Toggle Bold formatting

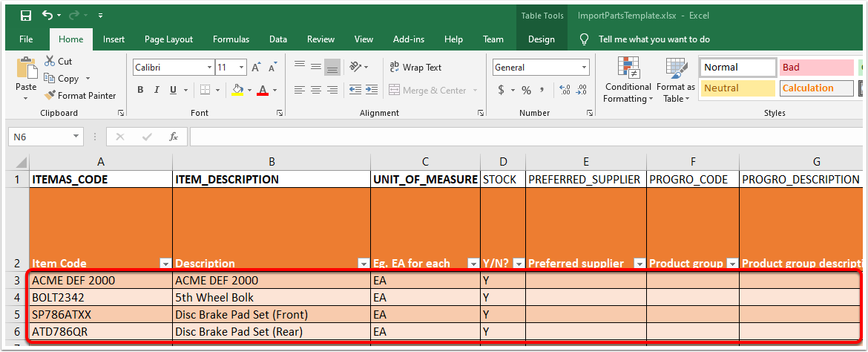click(x=140, y=90)
